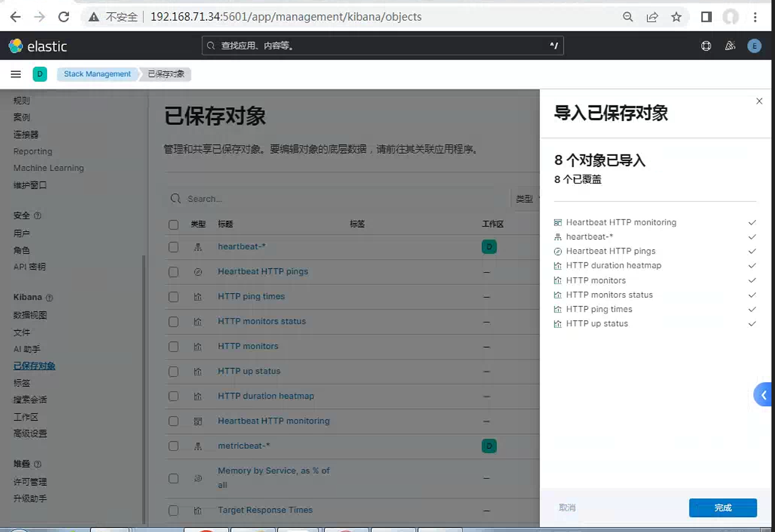Open 升级助手 in the sidebar
This screenshot has width=775, height=532.
pos(30,499)
